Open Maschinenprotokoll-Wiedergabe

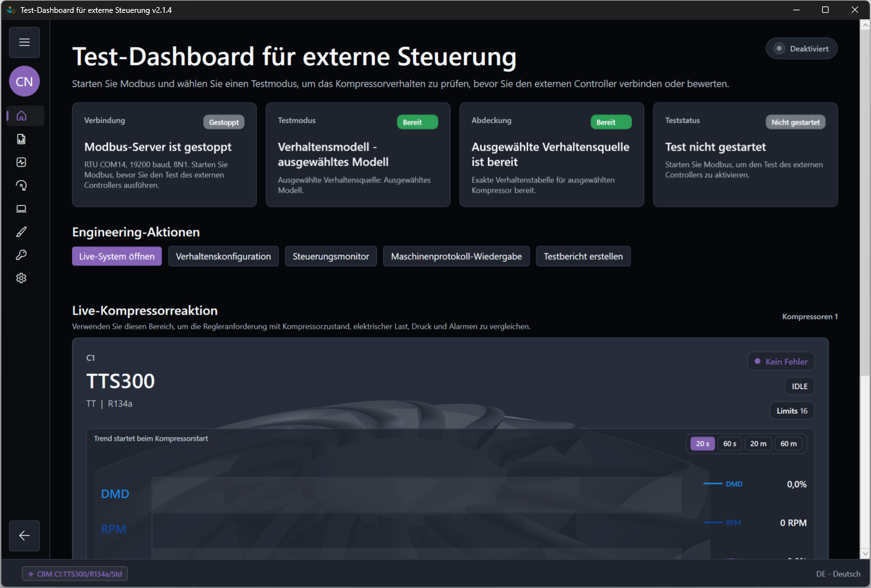click(457, 256)
